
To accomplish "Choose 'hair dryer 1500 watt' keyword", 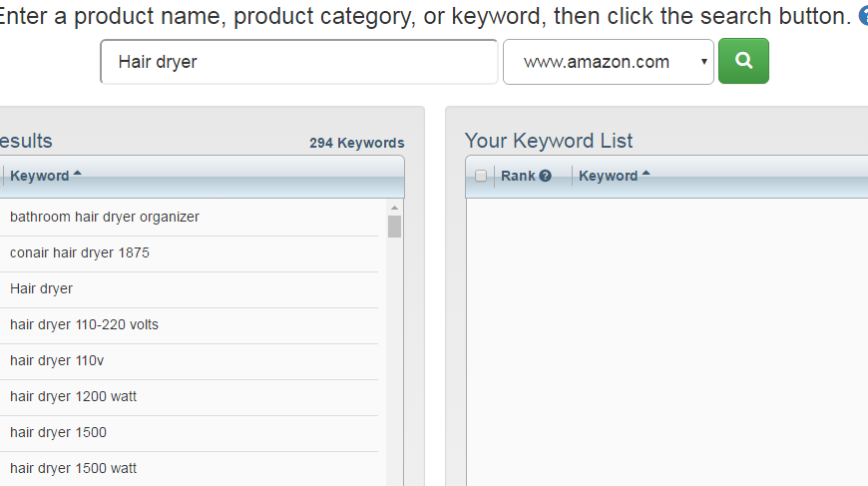I will click(73, 468).
